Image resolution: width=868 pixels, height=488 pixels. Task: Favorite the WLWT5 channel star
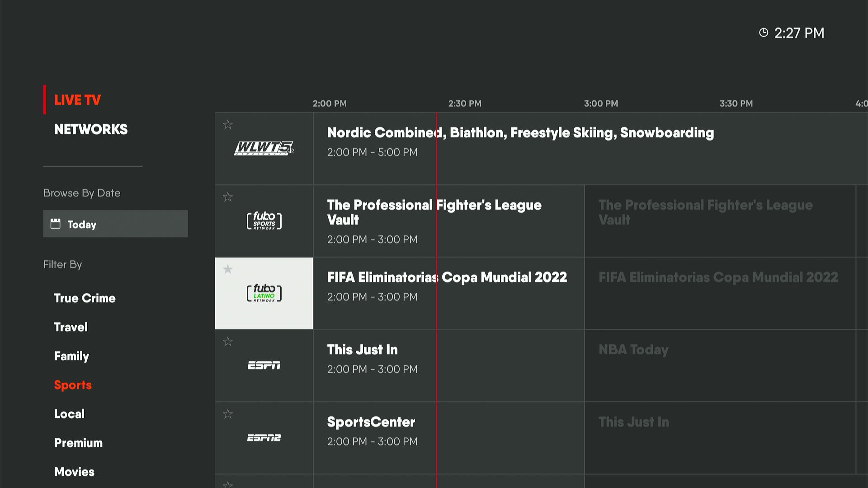228,125
